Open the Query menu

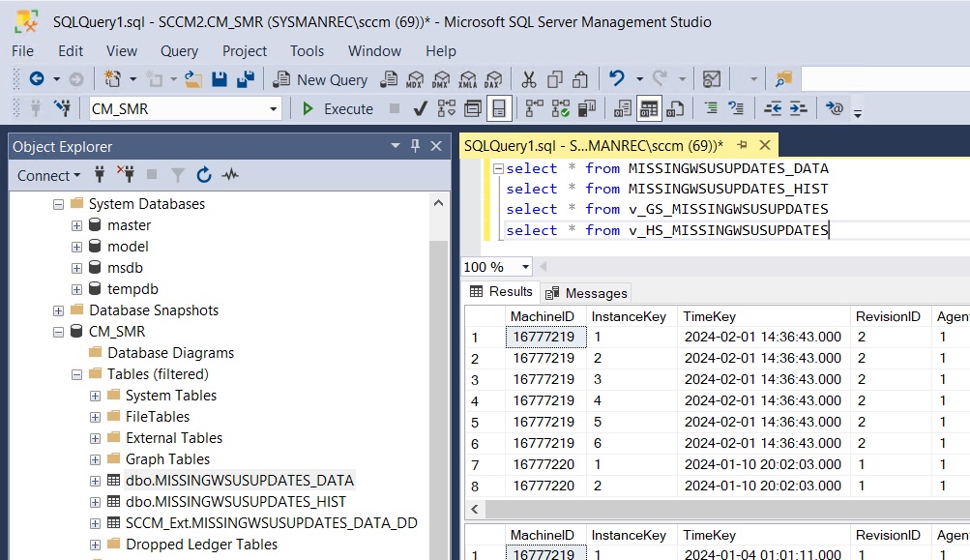click(178, 51)
